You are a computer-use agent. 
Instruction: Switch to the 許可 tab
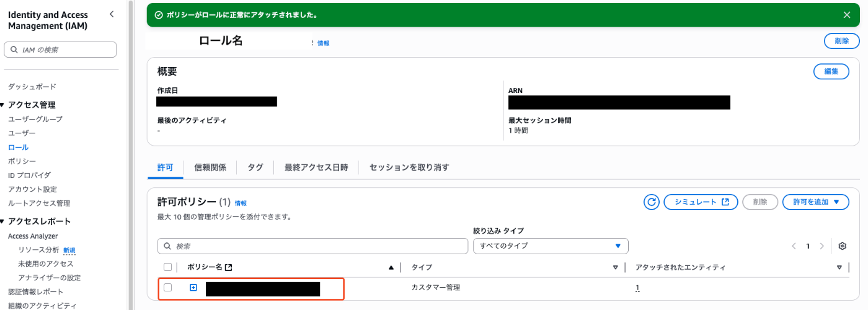tap(165, 167)
